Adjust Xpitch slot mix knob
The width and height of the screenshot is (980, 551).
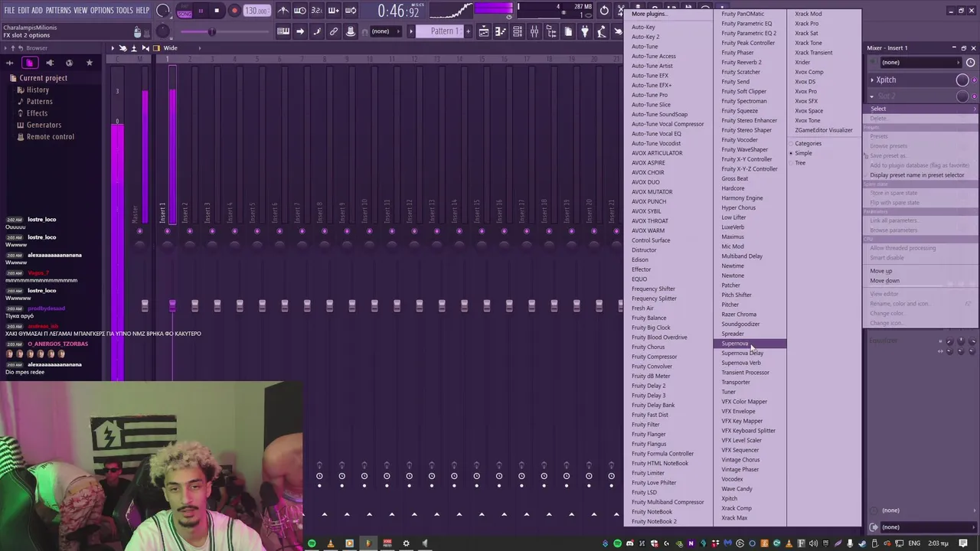[962, 80]
